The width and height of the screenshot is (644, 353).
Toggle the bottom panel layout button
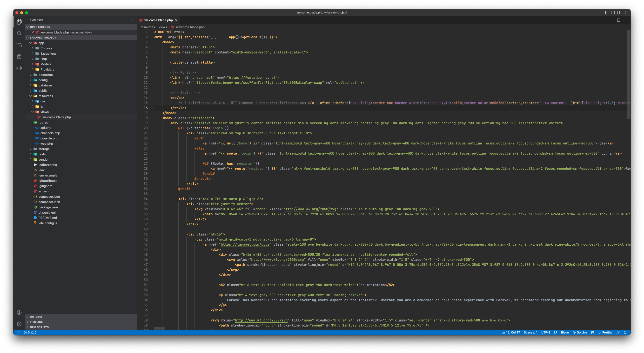[613, 13]
